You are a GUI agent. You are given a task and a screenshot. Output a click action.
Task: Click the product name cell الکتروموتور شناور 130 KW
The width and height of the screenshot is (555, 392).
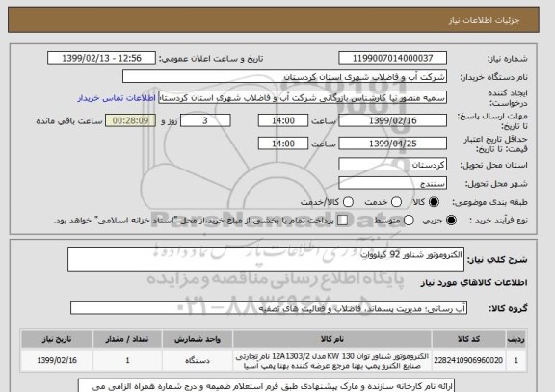point(332,361)
